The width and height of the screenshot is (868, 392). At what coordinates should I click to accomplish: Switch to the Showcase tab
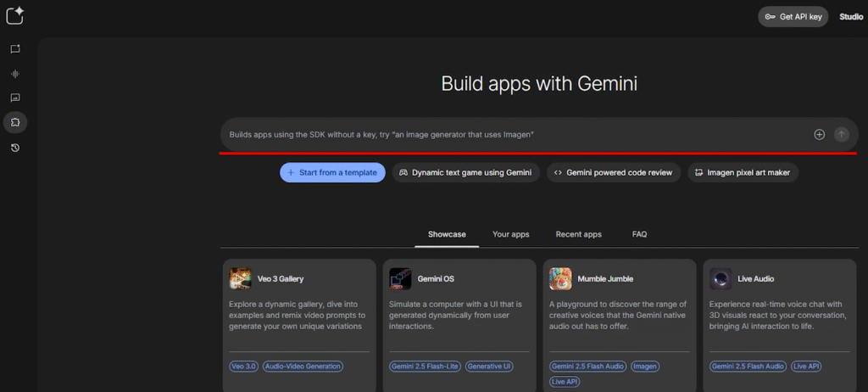447,234
